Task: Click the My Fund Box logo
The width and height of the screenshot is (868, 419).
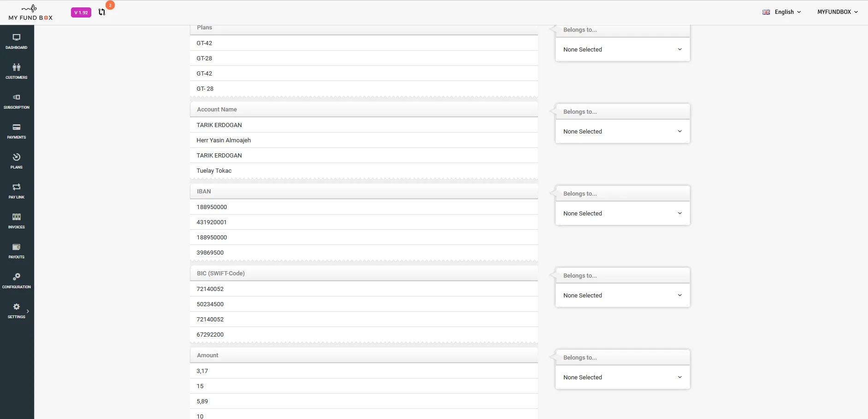Action: pyautogui.click(x=30, y=12)
